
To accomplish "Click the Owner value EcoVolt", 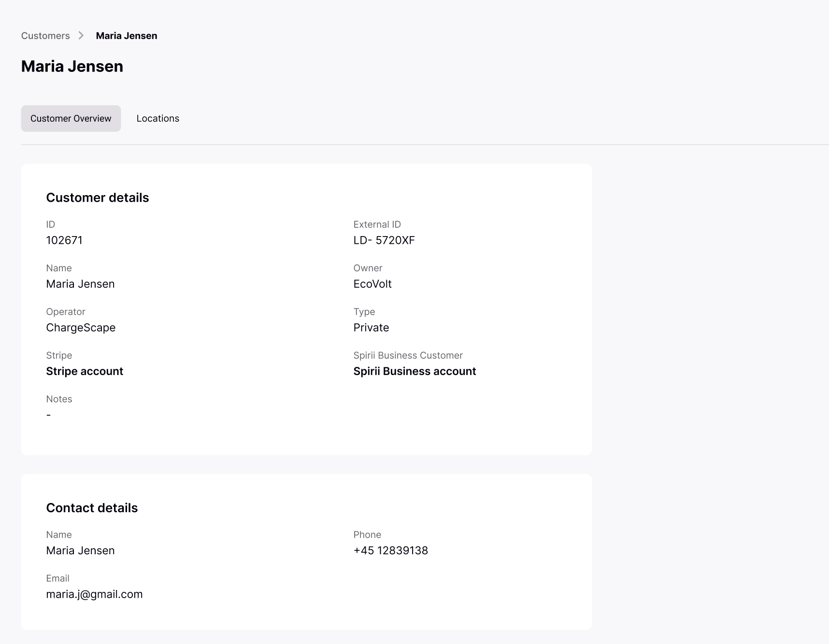I will point(372,284).
